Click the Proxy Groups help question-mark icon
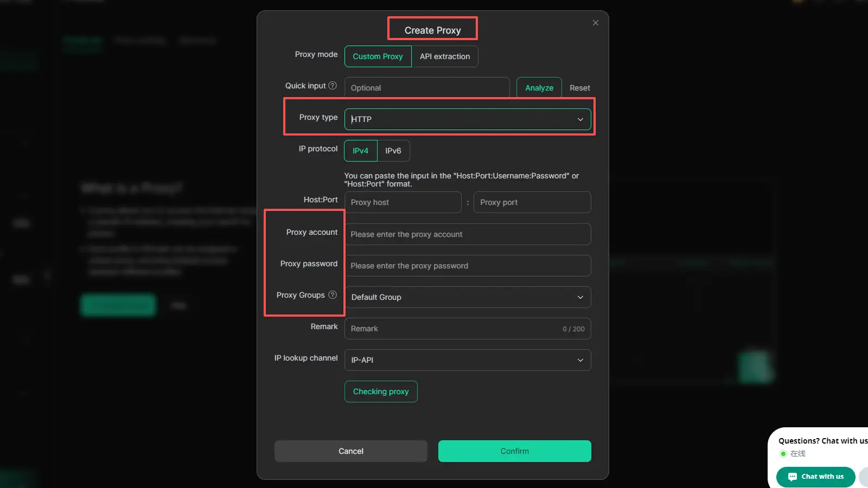 [x=333, y=295]
